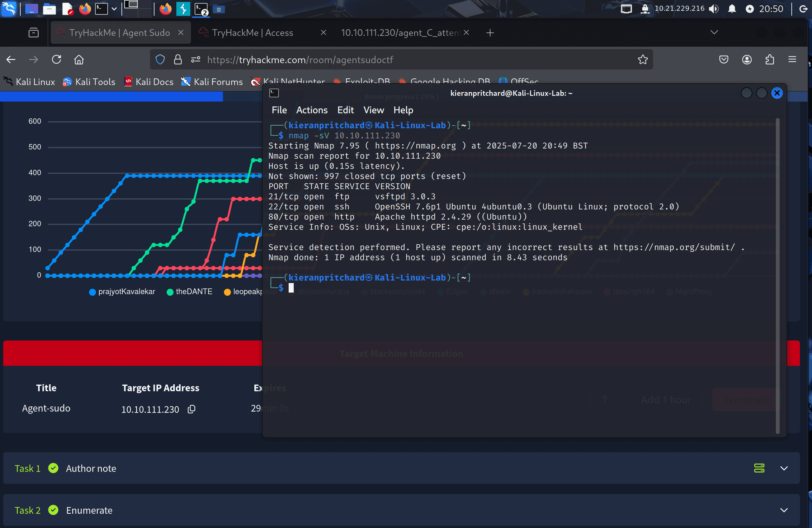
Task: Launch the text editor from the panel
Action: 68,9
